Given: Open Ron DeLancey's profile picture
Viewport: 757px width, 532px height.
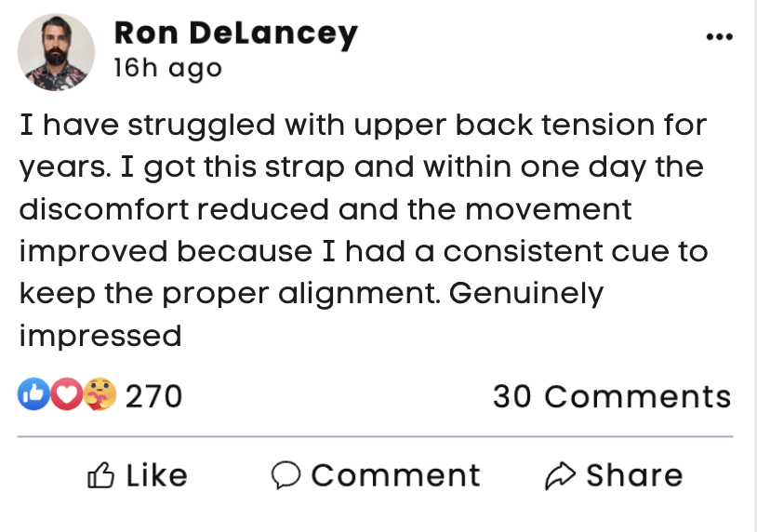Looking at the screenshot, I should click(x=56, y=52).
